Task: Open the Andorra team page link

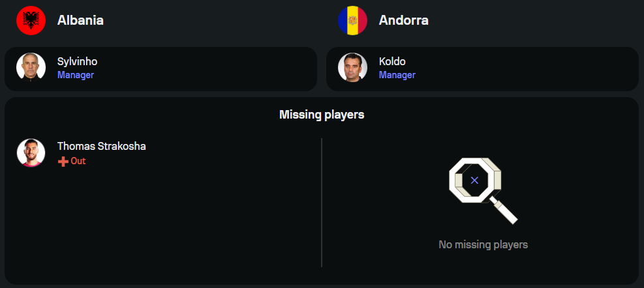Action: (403, 20)
